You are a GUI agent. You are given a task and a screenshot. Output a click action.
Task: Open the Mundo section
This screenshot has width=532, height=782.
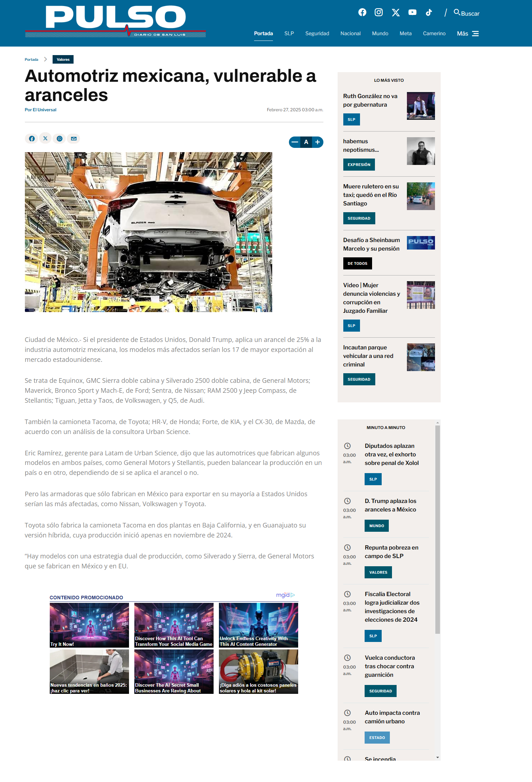[380, 33]
